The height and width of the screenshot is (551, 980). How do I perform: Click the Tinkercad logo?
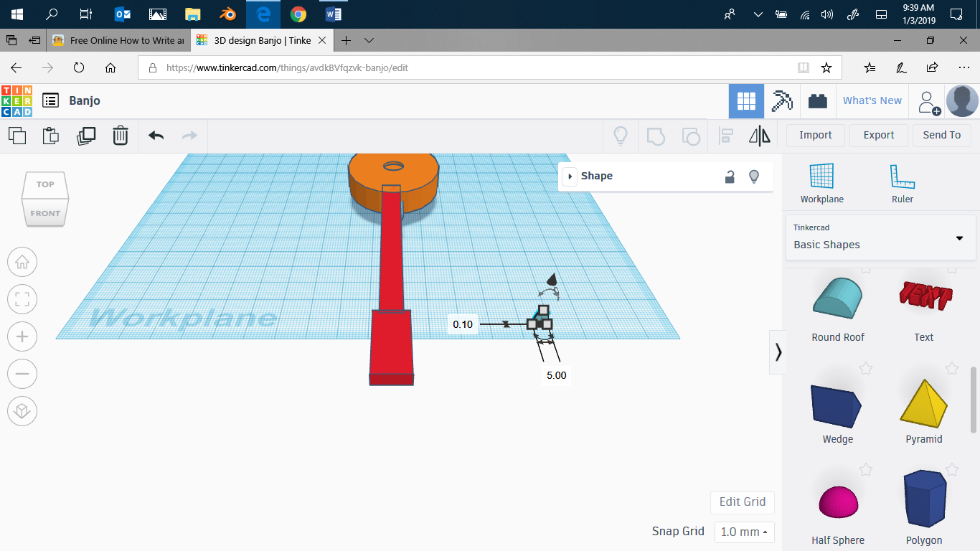pyautogui.click(x=17, y=101)
